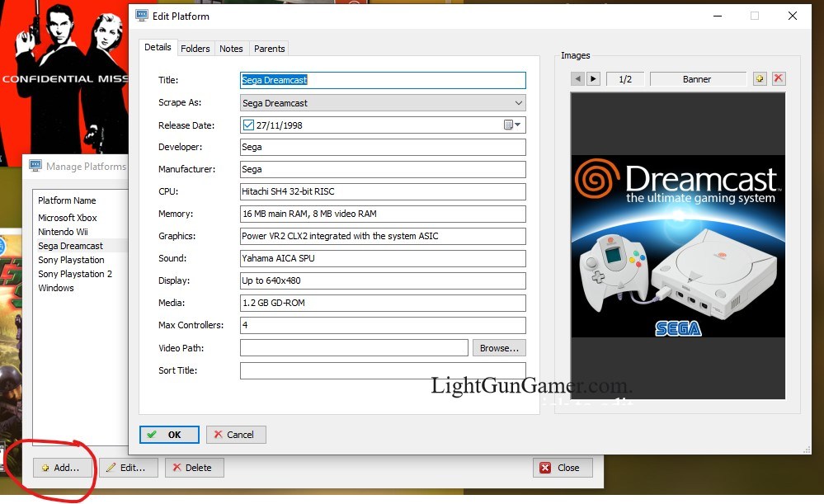This screenshot has height=504, width=824.
Task: Add a new image with the star icon
Action: (x=760, y=79)
